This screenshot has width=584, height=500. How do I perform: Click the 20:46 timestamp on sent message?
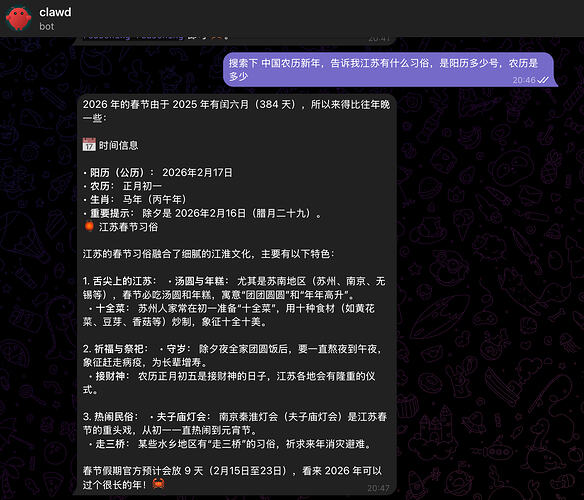[524, 80]
